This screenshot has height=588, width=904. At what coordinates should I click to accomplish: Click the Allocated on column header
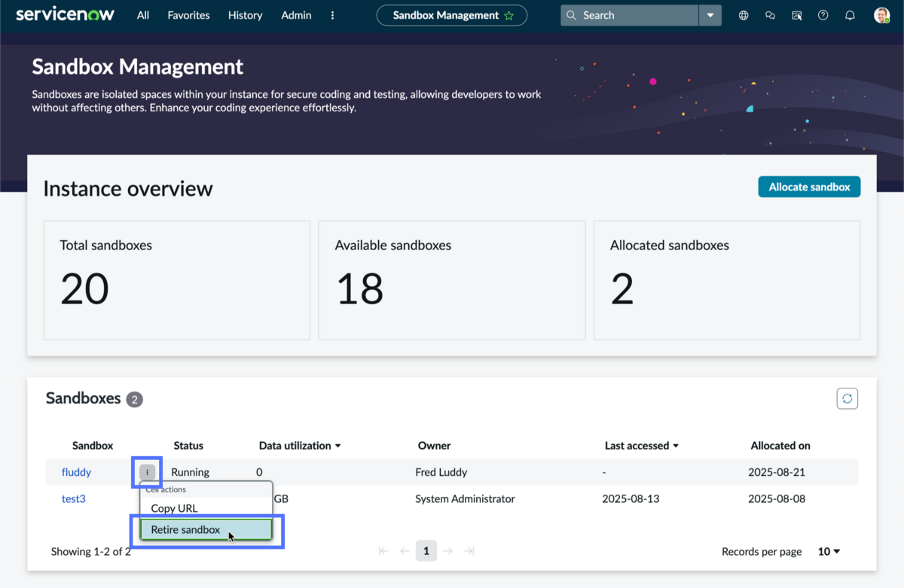click(x=780, y=446)
